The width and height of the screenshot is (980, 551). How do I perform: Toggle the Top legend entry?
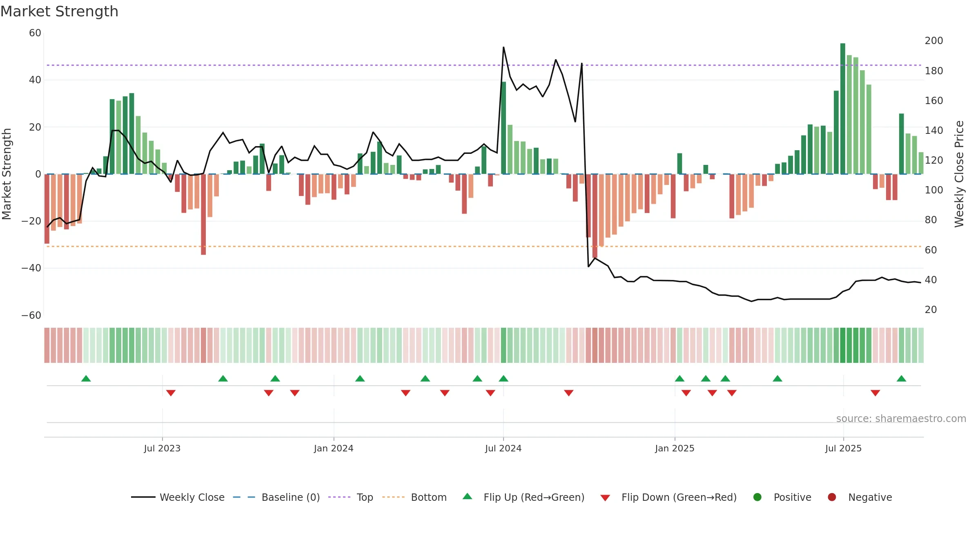[x=351, y=497]
